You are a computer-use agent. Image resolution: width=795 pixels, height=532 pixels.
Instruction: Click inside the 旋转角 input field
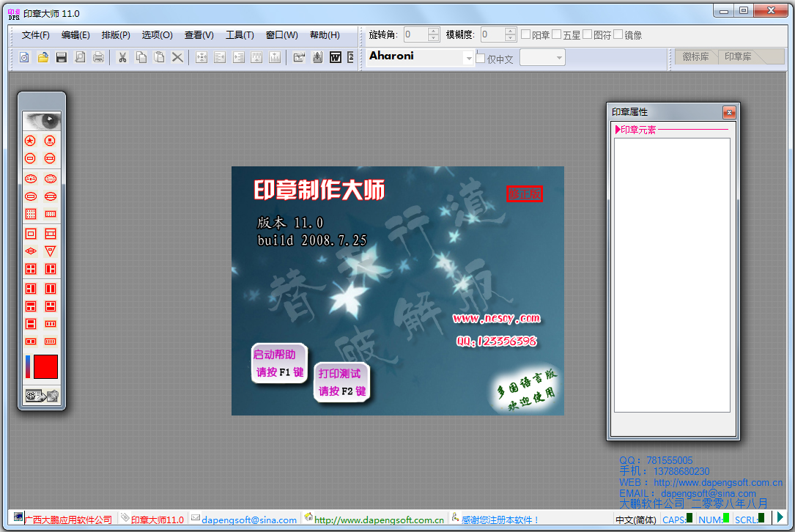tap(415, 34)
